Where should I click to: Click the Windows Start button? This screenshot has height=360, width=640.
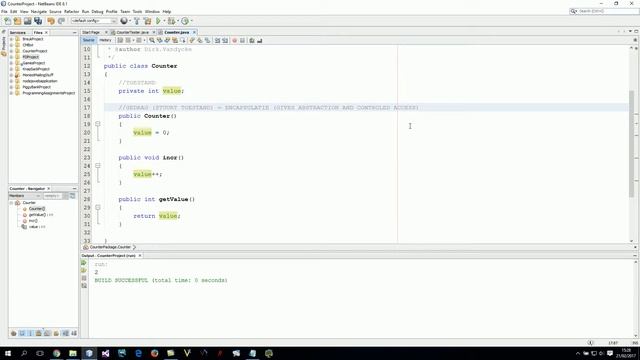pyautogui.click(x=7, y=353)
